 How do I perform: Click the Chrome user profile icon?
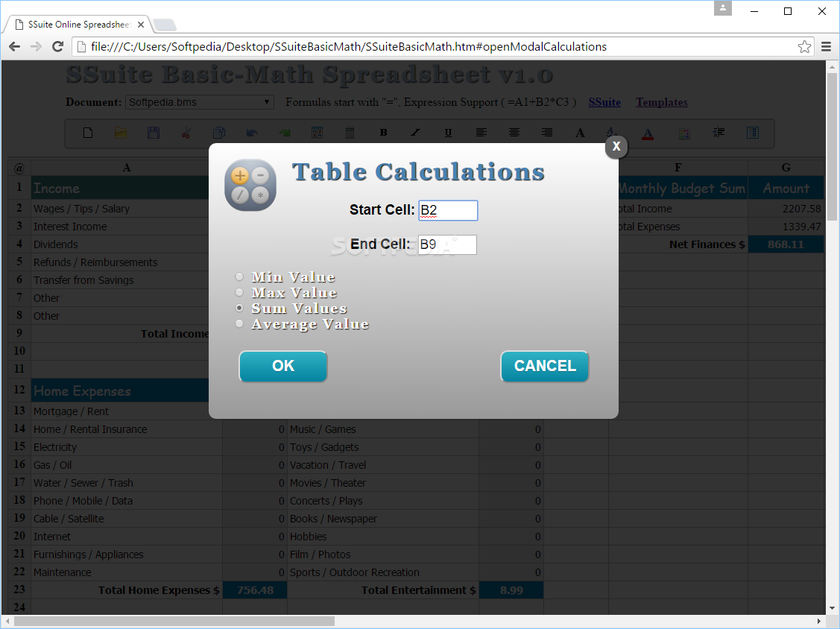pos(723,8)
